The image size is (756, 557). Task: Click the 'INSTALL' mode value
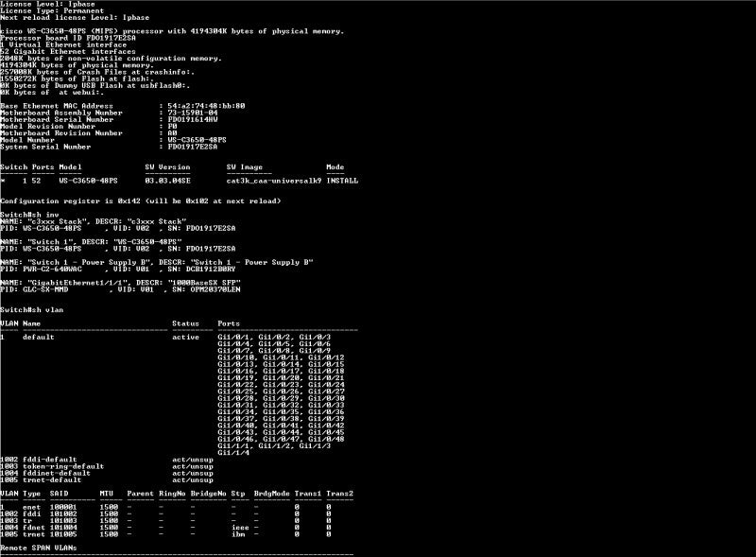coord(342,181)
